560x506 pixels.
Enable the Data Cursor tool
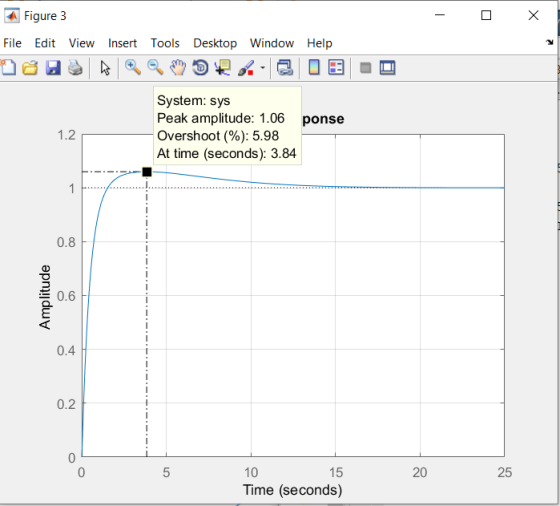point(223,67)
